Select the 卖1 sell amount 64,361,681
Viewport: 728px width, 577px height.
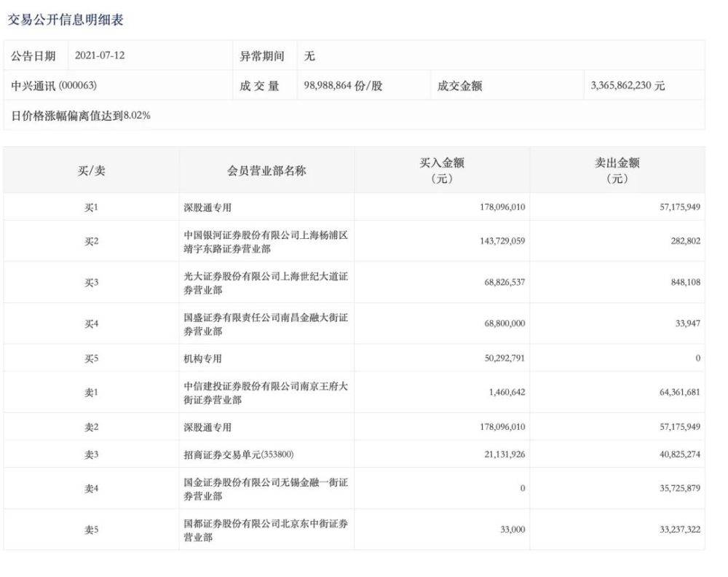coord(680,392)
